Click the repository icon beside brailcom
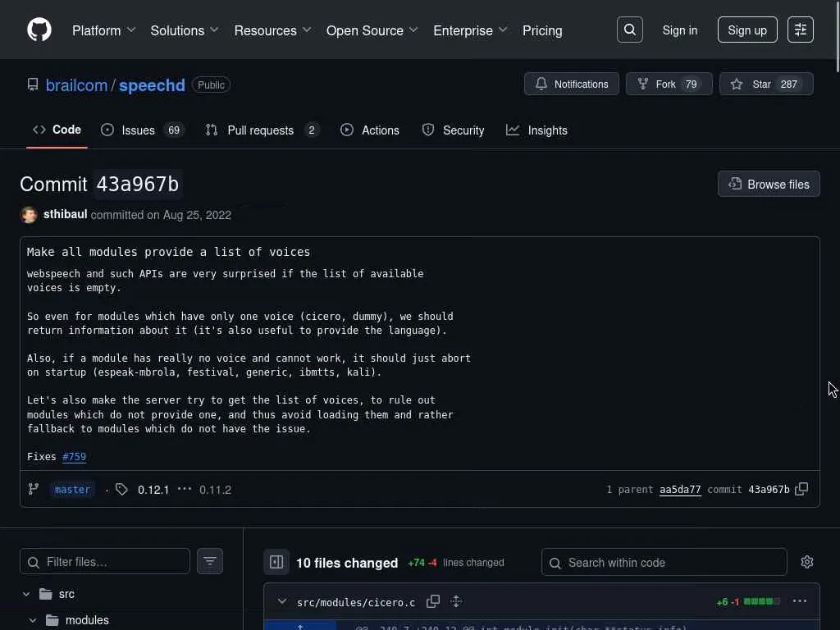The image size is (840, 630). [x=33, y=84]
